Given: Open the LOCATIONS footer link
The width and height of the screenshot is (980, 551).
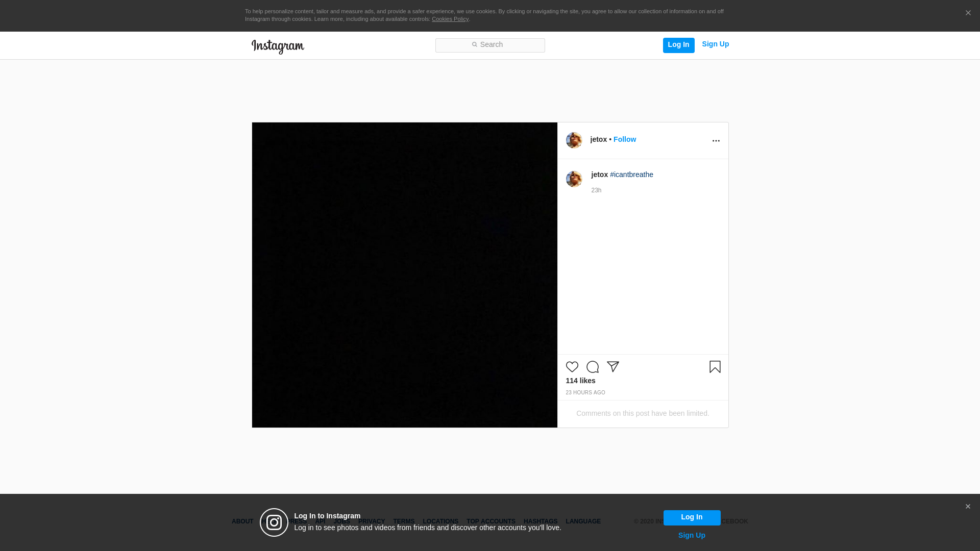Looking at the screenshot, I should point(440,522).
